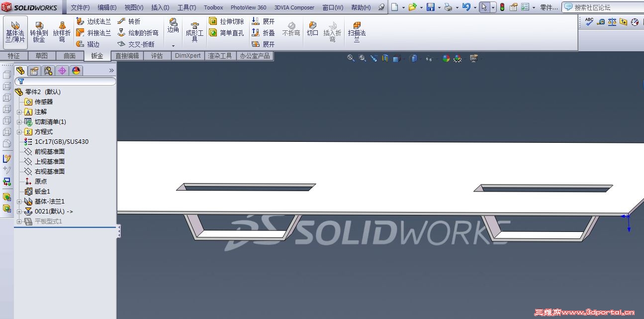
Task: Click the mass properties scale icon
Action: pyautogui.click(x=612, y=22)
